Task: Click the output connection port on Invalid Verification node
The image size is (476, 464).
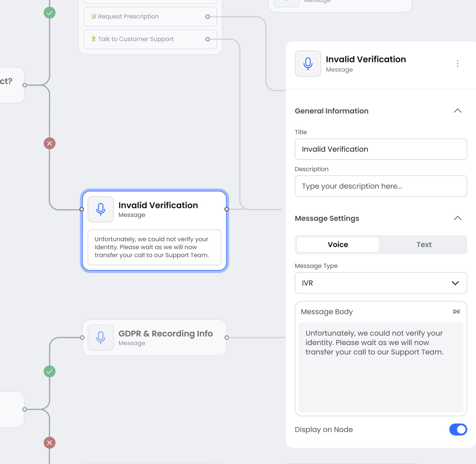Action: (x=227, y=209)
